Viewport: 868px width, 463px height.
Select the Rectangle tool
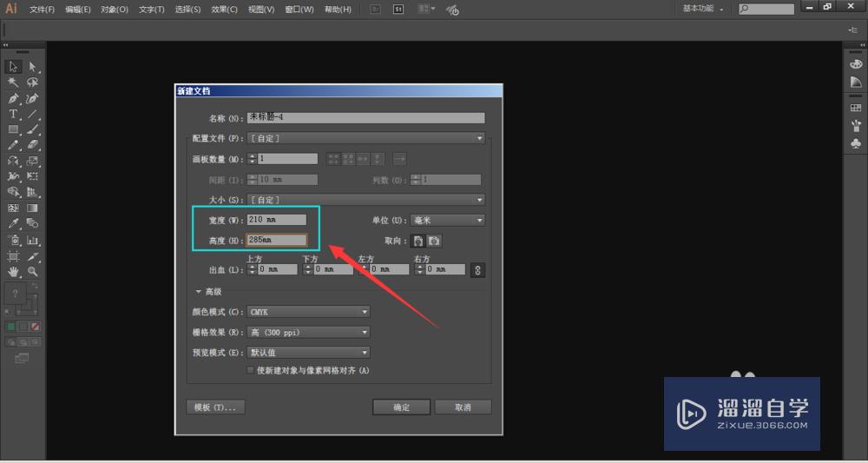(x=13, y=129)
